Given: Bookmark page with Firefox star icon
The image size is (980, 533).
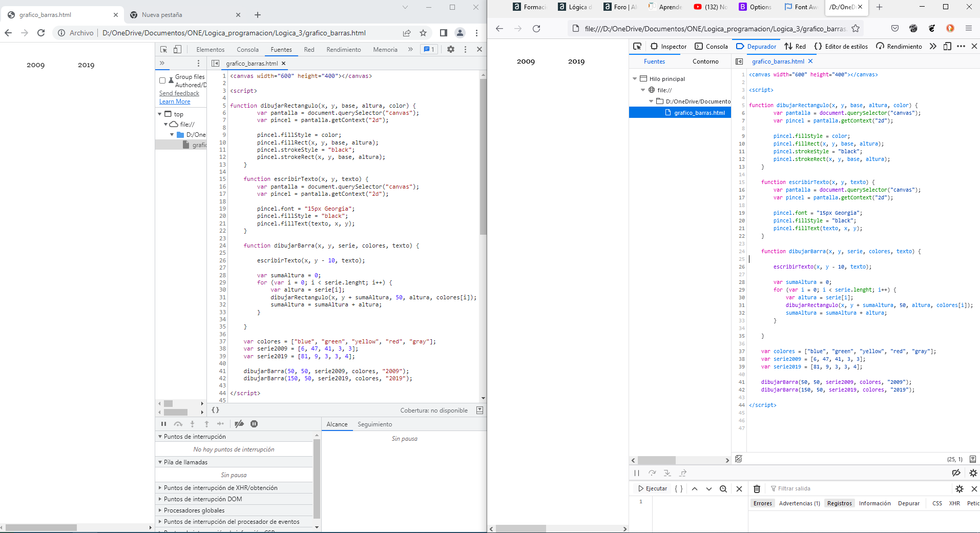Looking at the screenshot, I should pos(856,29).
